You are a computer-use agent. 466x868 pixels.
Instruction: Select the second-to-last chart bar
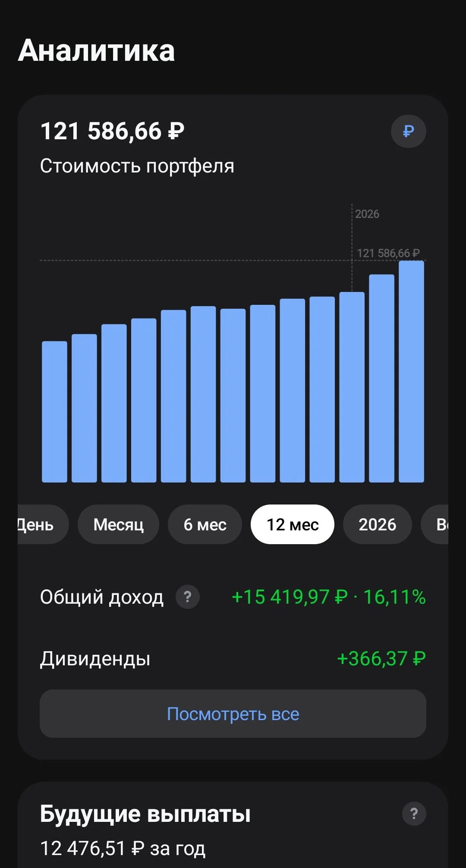[381, 378]
